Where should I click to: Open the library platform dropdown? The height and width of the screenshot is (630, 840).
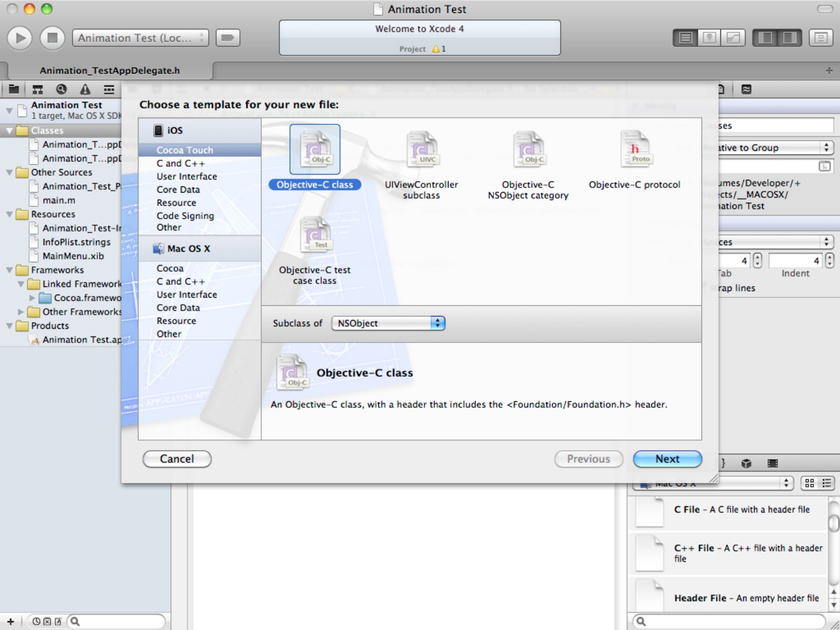tap(713, 484)
